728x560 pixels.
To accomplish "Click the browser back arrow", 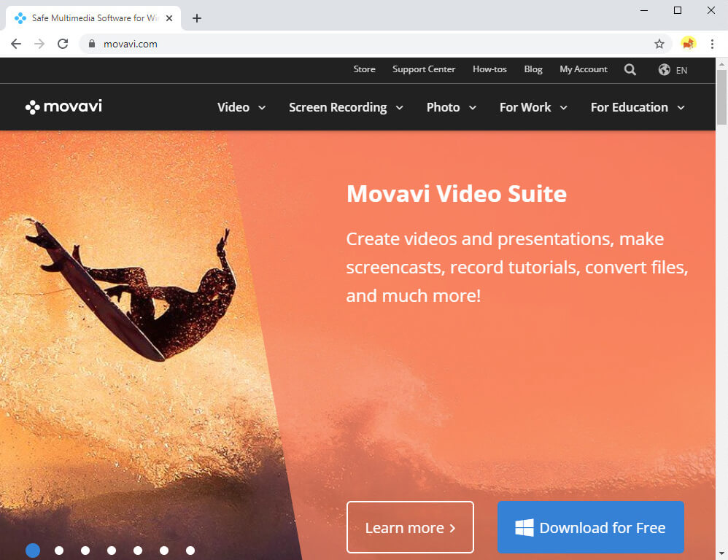I will [x=16, y=44].
